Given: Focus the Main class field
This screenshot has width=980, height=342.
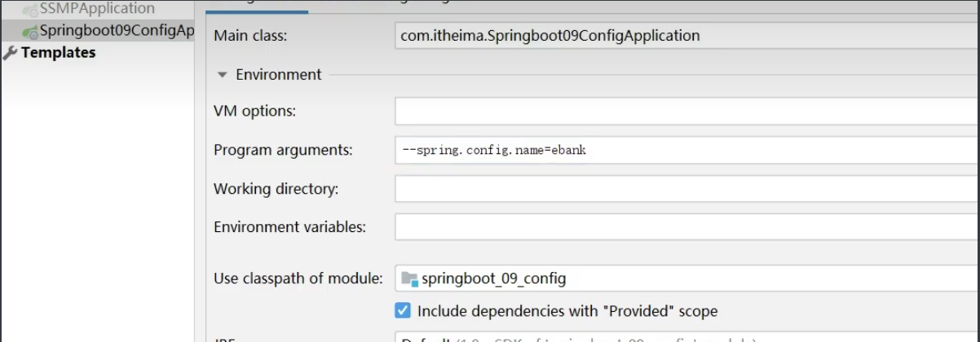Looking at the screenshot, I should [x=686, y=36].
